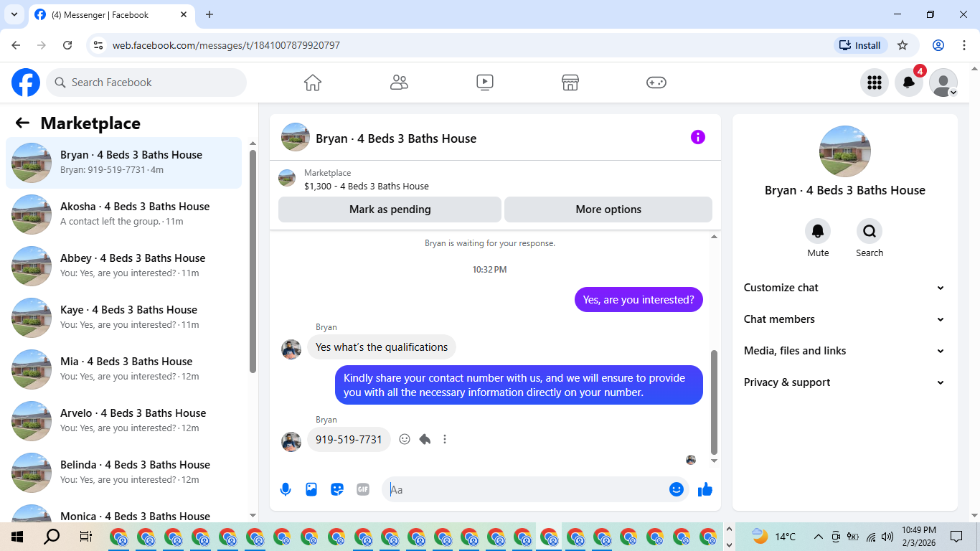Show hidden system tray icons
This screenshot has height=551, width=980.
coord(818,537)
